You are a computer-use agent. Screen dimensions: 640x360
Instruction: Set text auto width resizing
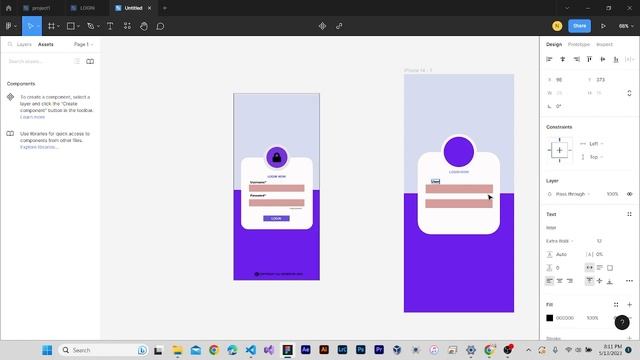pos(589,268)
